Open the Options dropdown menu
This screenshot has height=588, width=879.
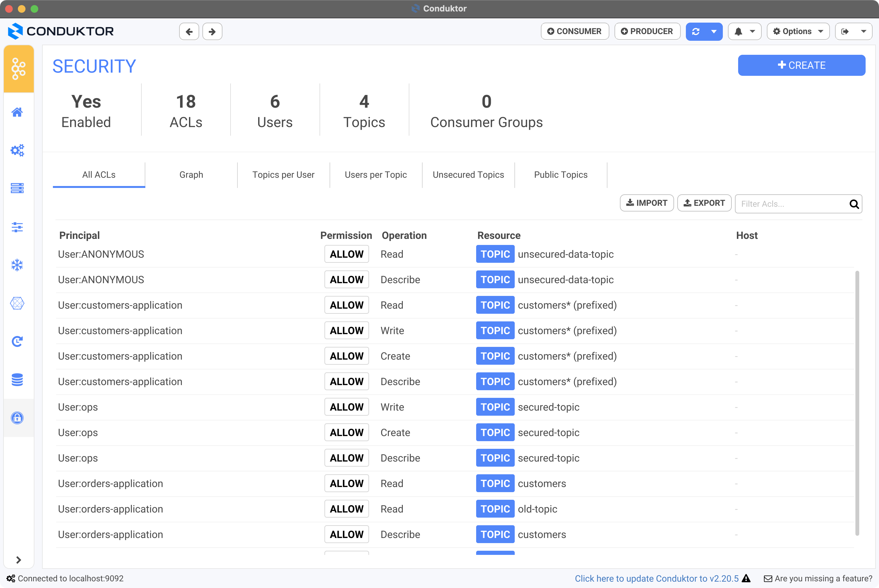click(x=798, y=32)
